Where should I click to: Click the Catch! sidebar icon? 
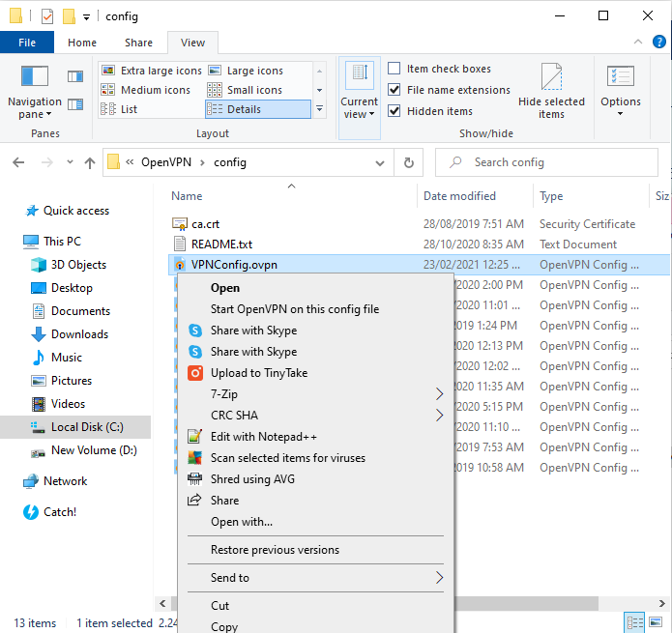31,512
